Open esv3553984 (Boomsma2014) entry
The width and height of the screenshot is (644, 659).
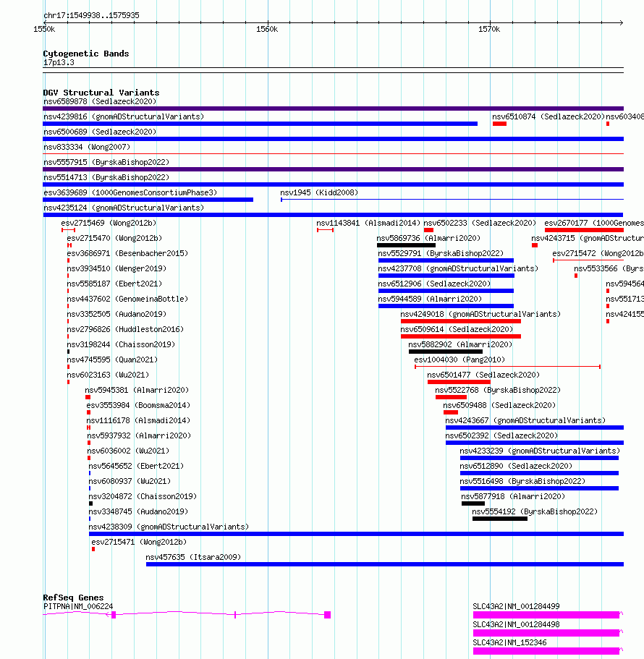[138, 404]
